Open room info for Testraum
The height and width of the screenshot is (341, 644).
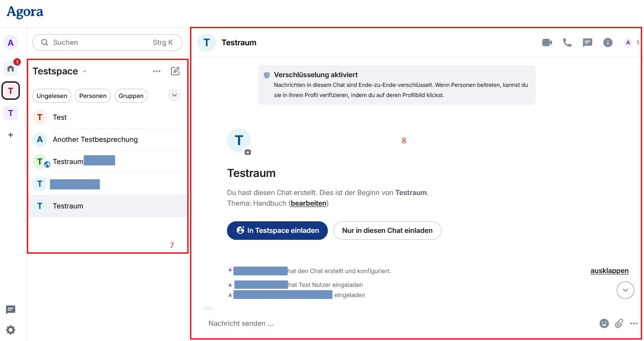point(607,42)
